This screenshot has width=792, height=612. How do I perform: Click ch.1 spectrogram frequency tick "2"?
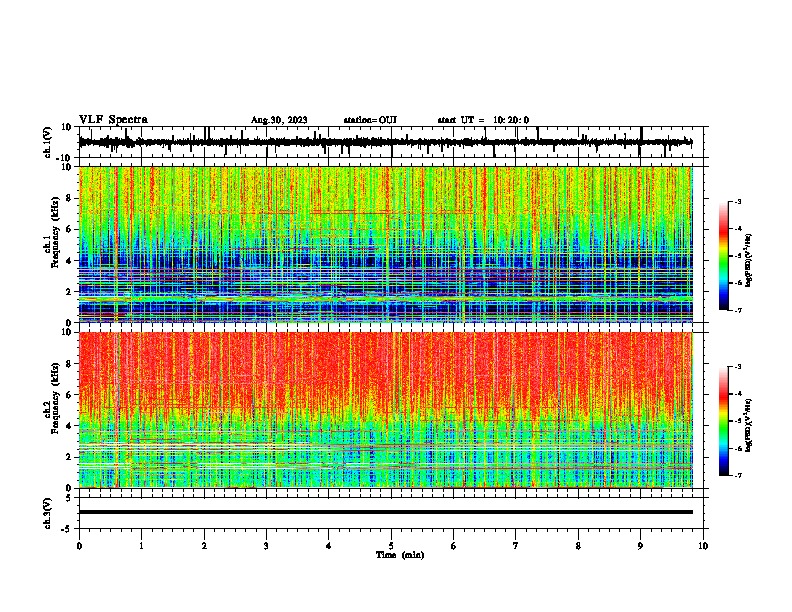[70, 292]
